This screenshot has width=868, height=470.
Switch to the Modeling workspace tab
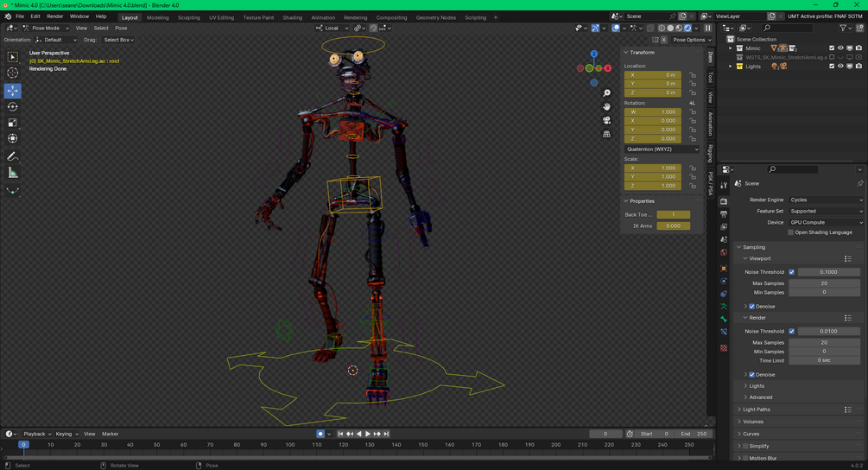[158, 17]
